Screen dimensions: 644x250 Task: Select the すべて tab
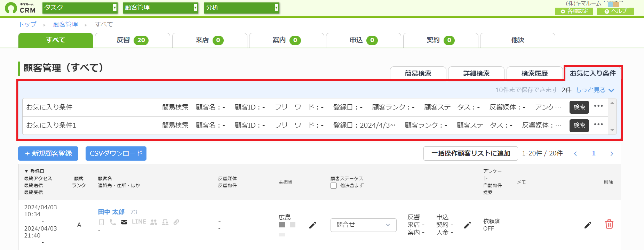coord(56,40)
